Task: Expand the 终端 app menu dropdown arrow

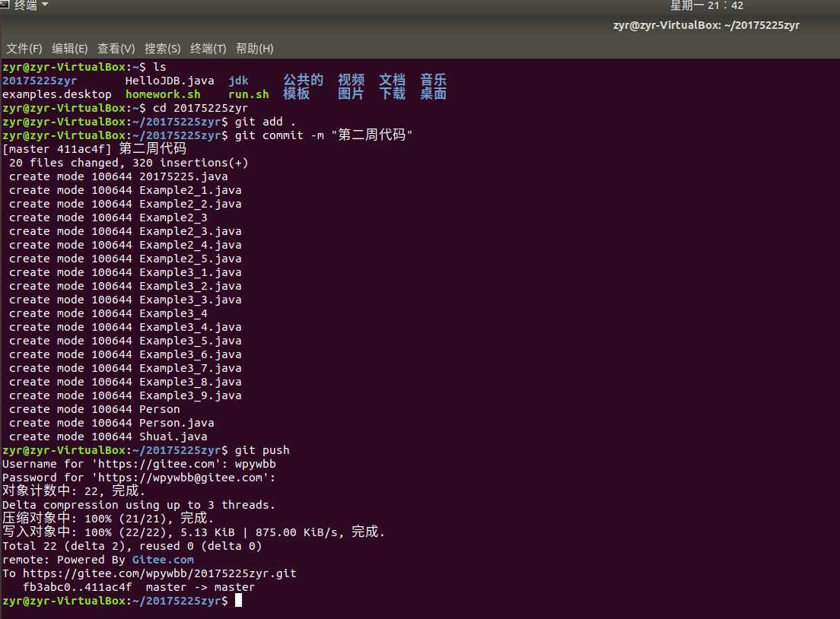Action: click(x=44, y=5)
